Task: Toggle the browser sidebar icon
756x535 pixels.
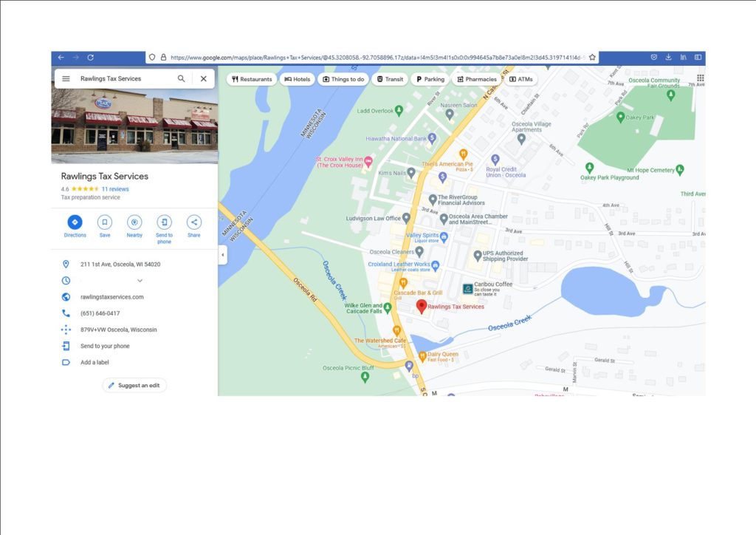Action: point(698,58)
